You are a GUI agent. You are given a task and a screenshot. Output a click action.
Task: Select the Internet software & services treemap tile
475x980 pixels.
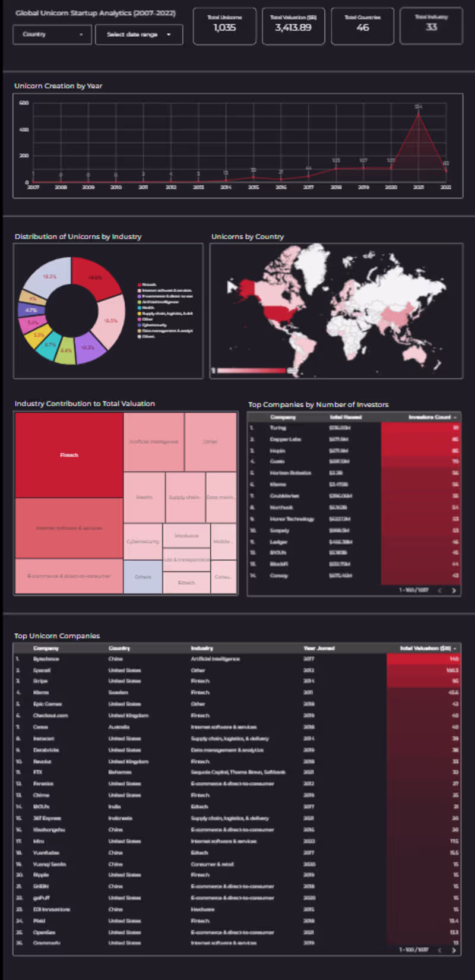pos(69,528)
